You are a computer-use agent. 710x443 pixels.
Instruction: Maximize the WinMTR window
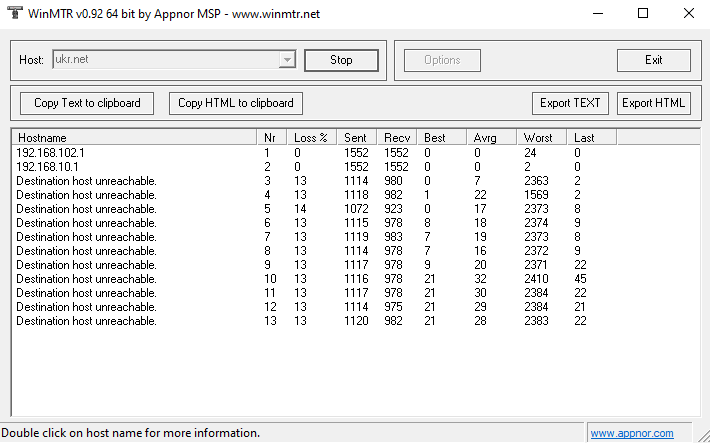(642, 13)
